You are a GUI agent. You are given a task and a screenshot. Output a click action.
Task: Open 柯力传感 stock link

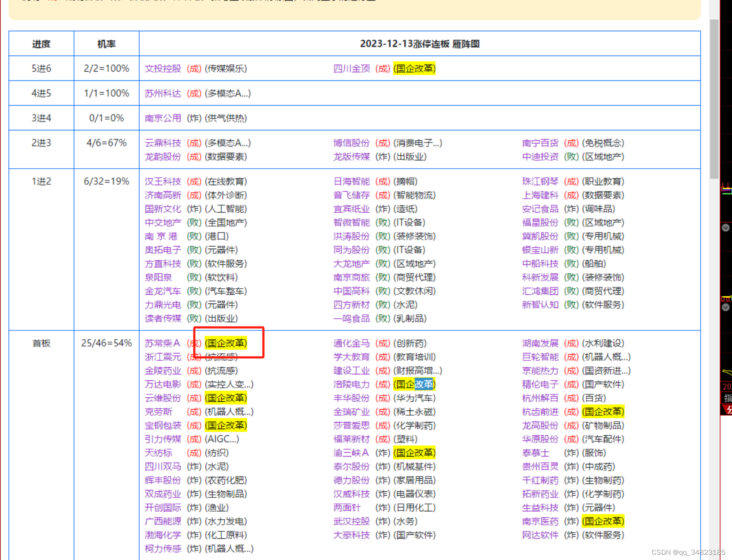(163, 549)
